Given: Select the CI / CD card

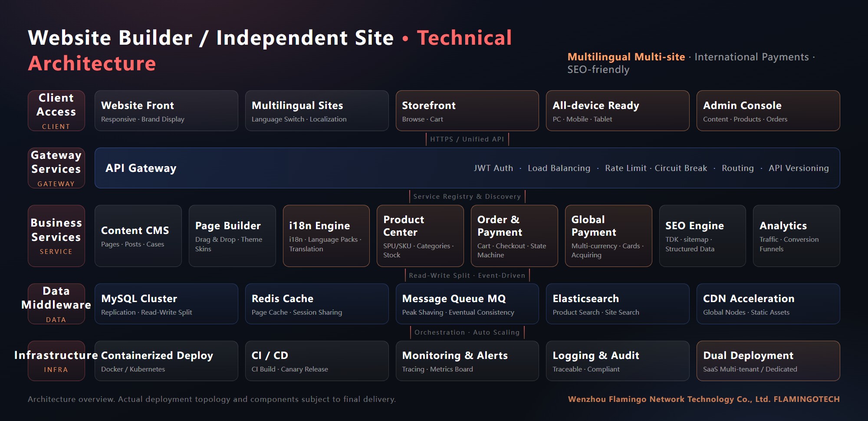Looking at the screenshot, I should pos(317,361).
